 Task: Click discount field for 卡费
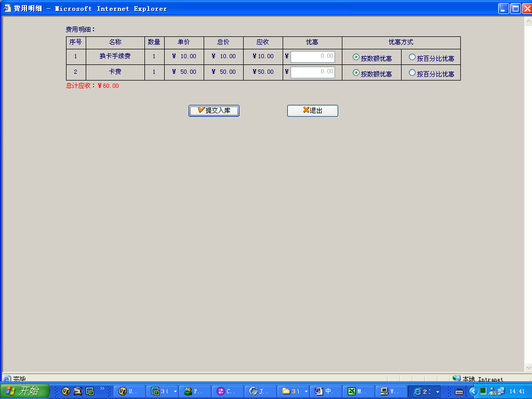coord(312,72)
